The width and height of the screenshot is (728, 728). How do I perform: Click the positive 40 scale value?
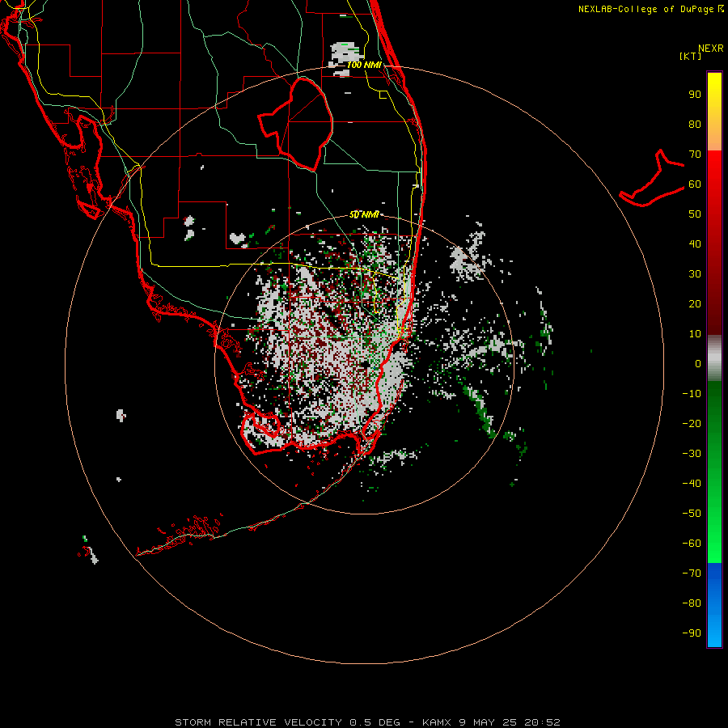tap(695, 244)
